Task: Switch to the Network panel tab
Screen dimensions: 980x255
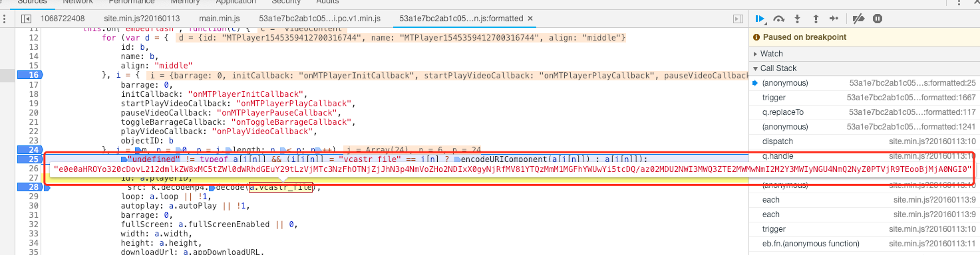Action: click(78, 3)
